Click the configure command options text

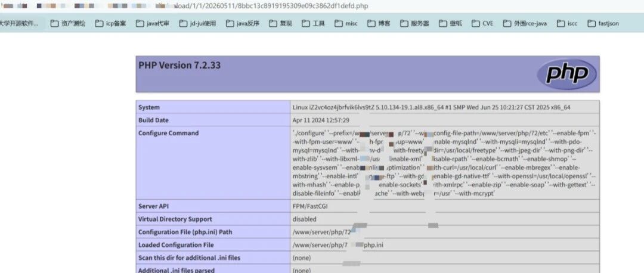click(444, 163)
